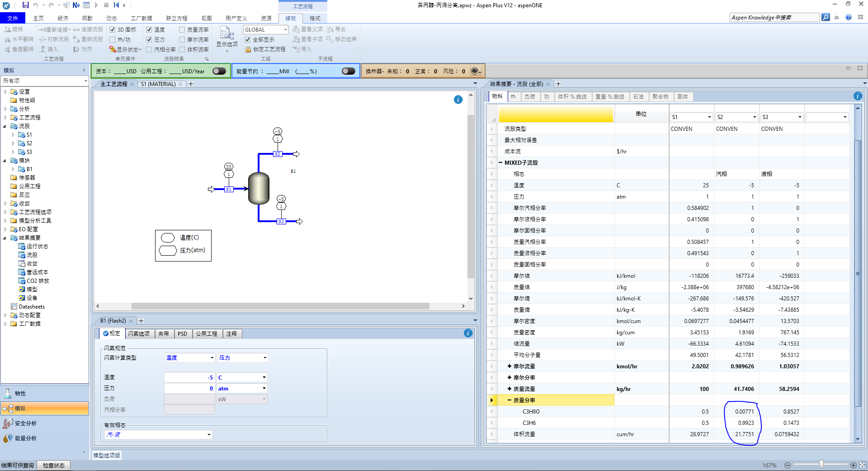This screenshot has height=471, width=868.
Task: Open the CO2 排放 result item
Action: 38,281
